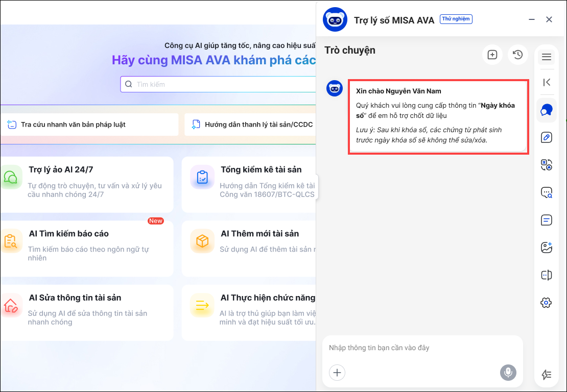Open the pencil edit tool in sidebar
Screen dimensions: 567x392
547,137
